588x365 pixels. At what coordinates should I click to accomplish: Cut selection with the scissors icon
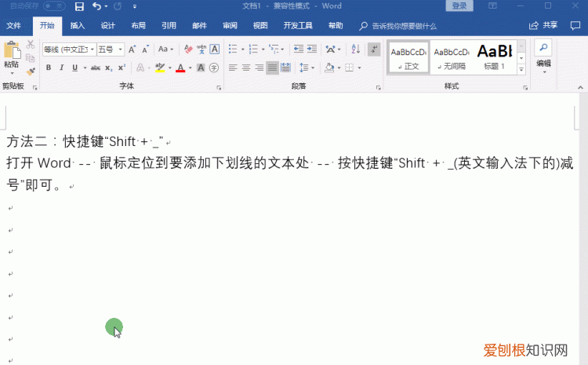coord(31,44)
